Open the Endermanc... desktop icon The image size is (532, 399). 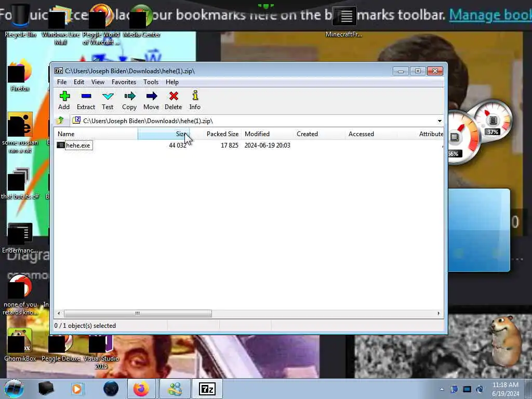coord(20,237)
